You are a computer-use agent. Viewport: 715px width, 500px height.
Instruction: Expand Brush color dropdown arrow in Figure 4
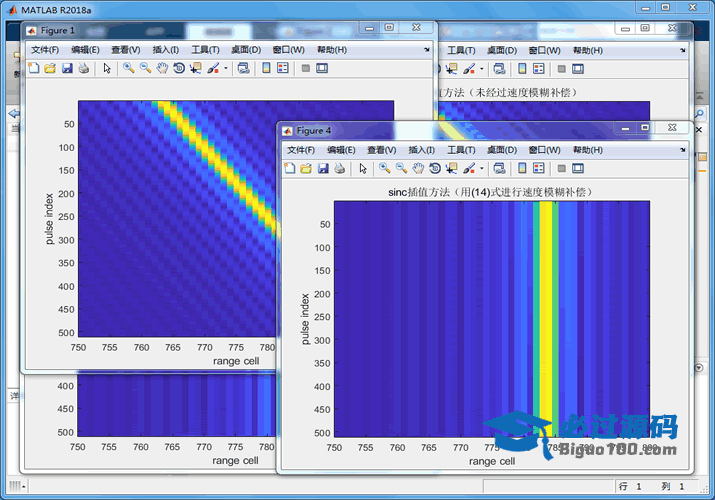point(482,168)
